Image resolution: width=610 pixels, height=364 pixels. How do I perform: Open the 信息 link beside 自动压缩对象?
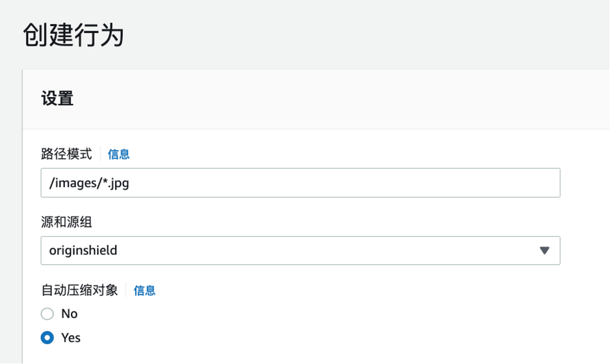[144, 290]
